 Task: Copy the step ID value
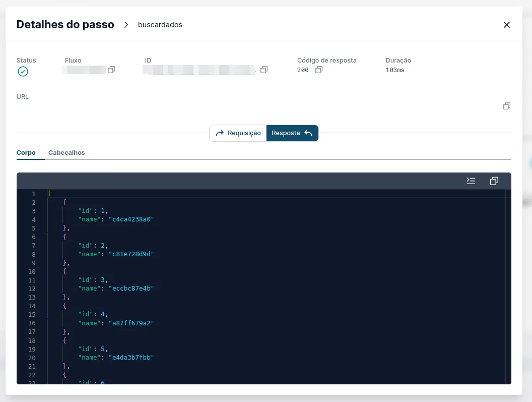click(264, 70)
